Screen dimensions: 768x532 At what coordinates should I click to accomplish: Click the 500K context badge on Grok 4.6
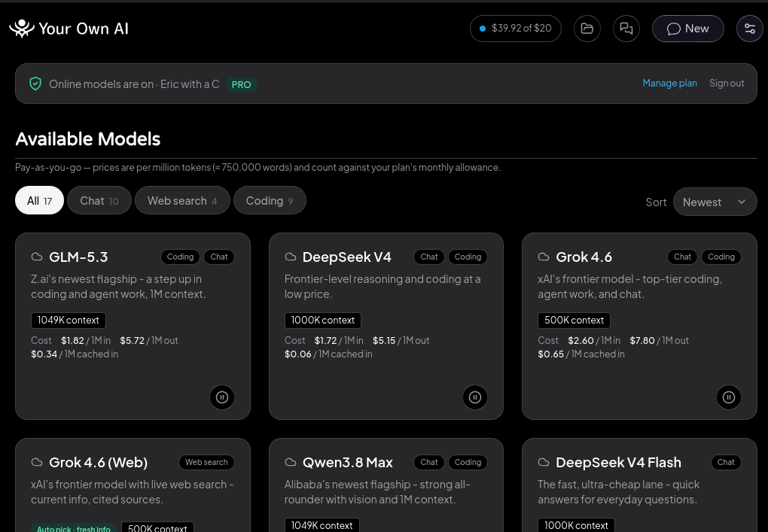pos(574,320)
